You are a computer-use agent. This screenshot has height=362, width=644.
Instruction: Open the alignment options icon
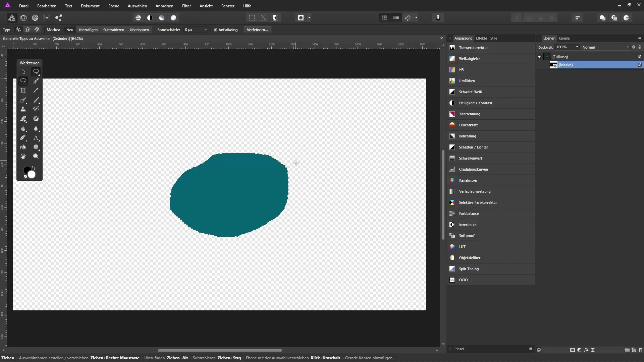(x=577, y=18)
